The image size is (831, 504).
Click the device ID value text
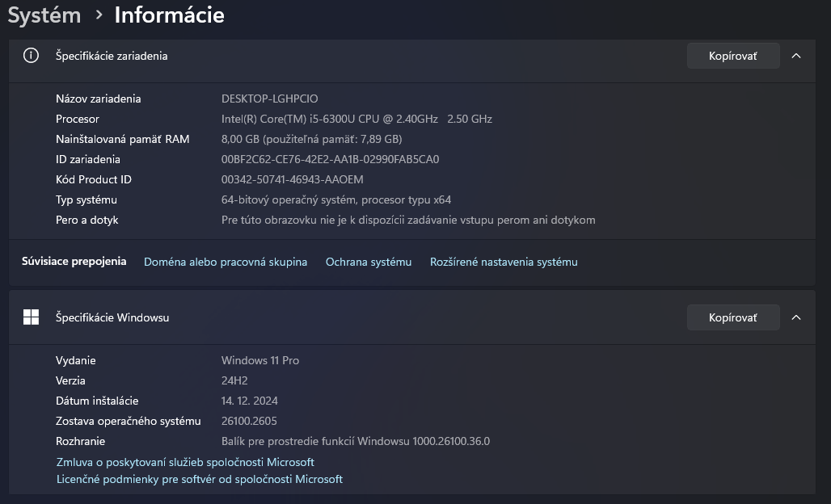330,159
